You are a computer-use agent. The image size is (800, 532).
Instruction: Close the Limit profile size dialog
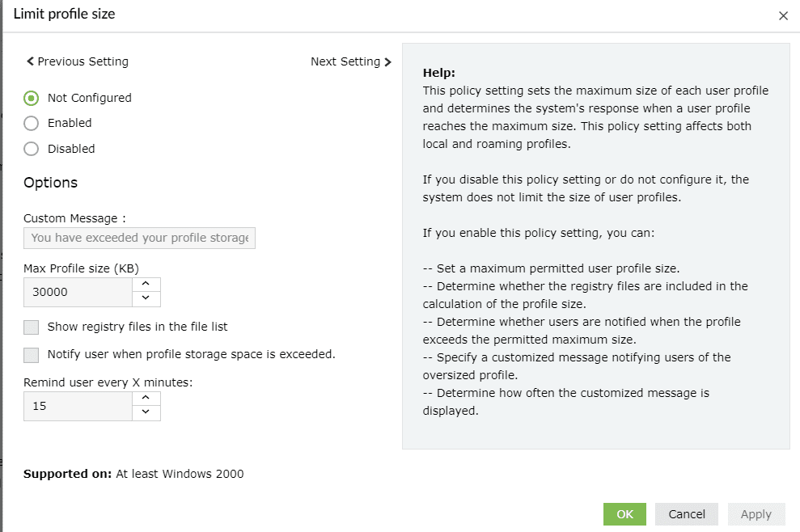pos(782,16)
